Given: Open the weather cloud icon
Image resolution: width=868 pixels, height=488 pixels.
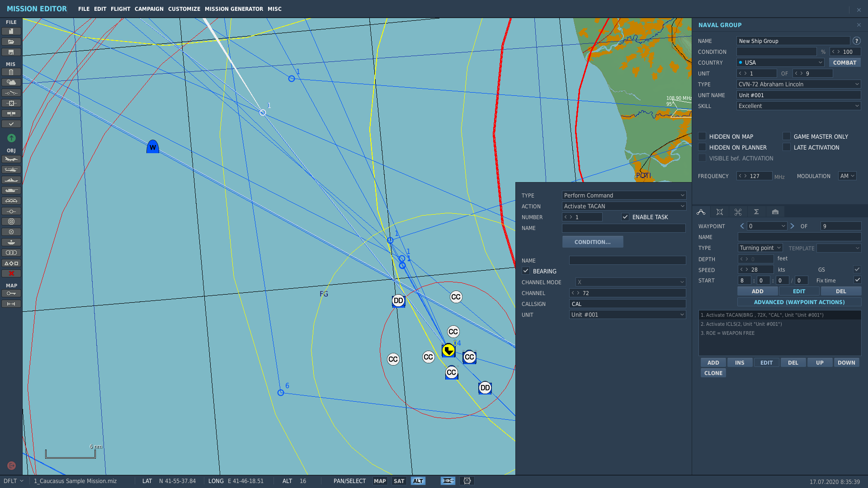Looking at the screenshot, I should coord(11,83).
